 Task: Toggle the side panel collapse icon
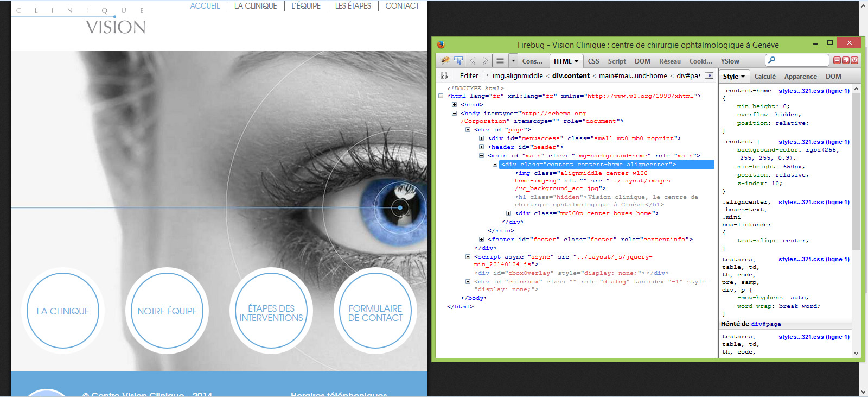[x=709, y=76]
